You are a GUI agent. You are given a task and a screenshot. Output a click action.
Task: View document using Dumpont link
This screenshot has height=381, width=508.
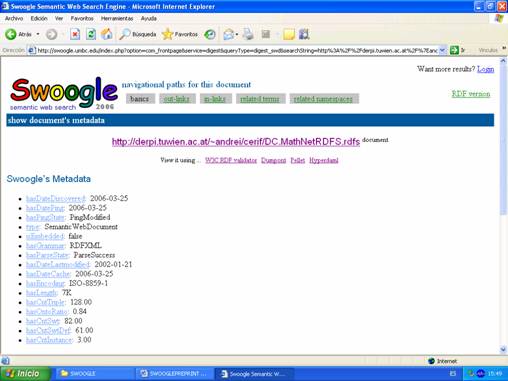coord(273,160)
